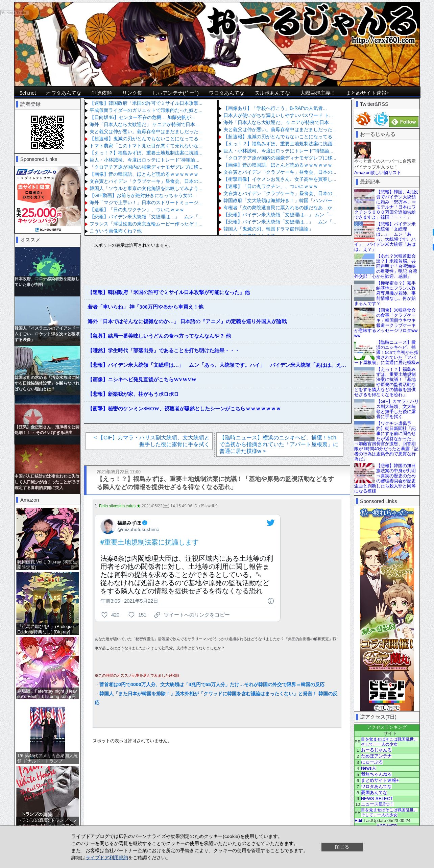Open the FXダイレクトプラス ad banner
434x868 pixels.
pyautogui.click(x=47, y=199)
